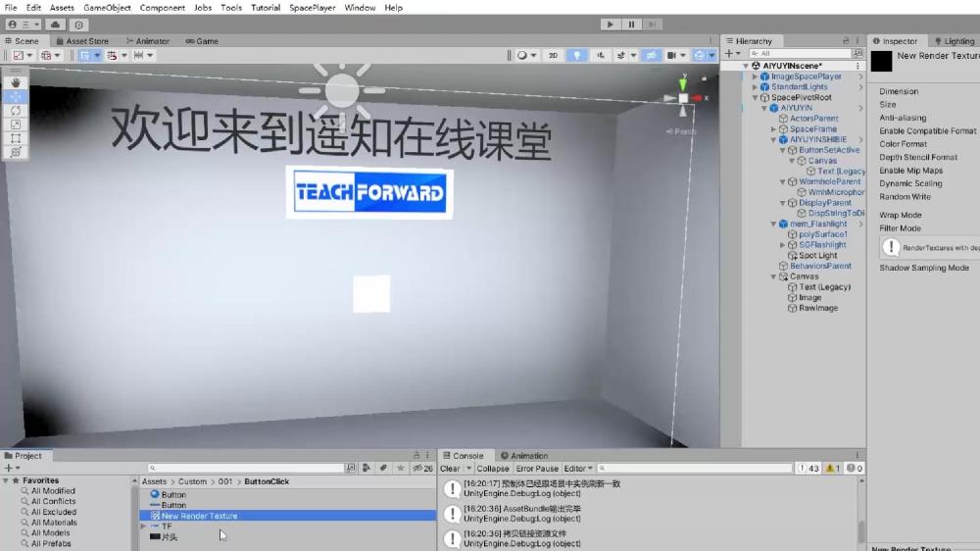Select the Rotate tool
This screenshot has width=980, height=551.
(16, 111)
